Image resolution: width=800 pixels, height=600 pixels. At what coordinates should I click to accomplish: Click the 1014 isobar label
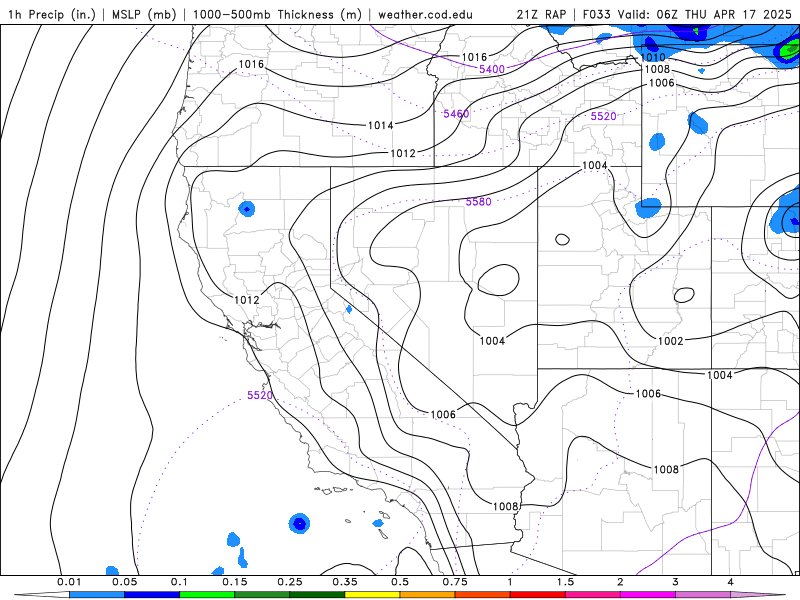click(381, 125)
